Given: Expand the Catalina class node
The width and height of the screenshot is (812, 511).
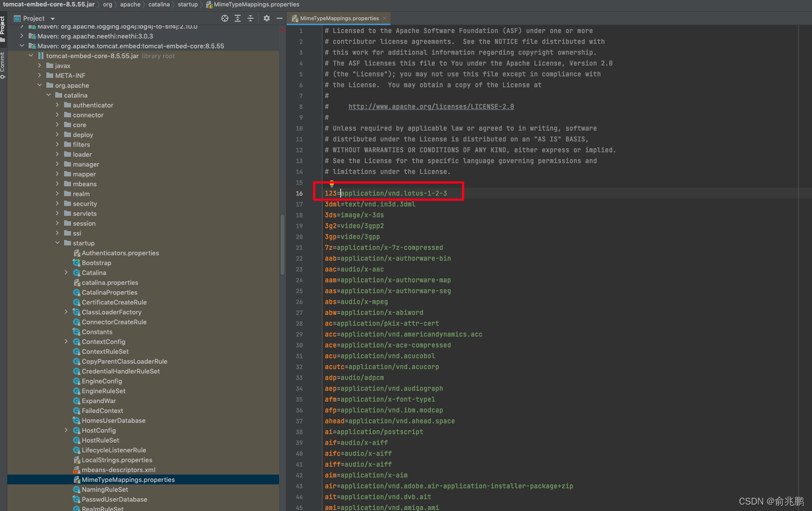Looking at the screenshot, I should coord(66,273).
